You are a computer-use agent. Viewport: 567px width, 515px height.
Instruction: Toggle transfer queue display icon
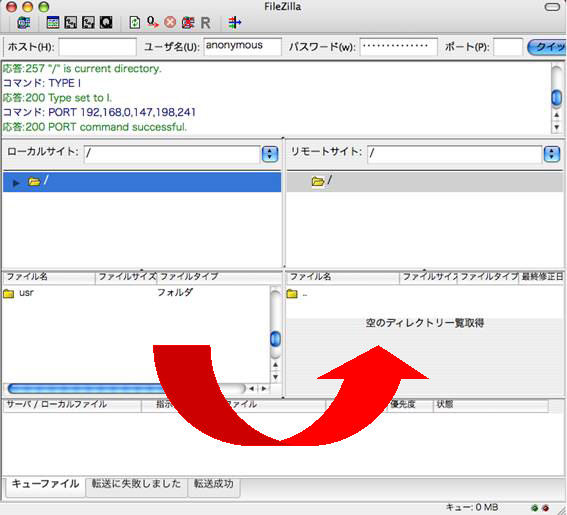[106, 23]
